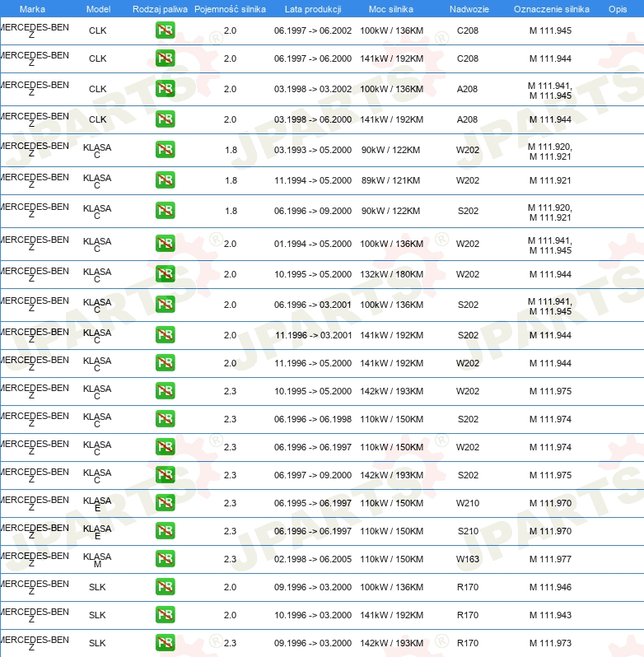The width and height of the screenshot is (644, 657).
Task: Click the Marka column header
Action: click(x=32, y=8)
